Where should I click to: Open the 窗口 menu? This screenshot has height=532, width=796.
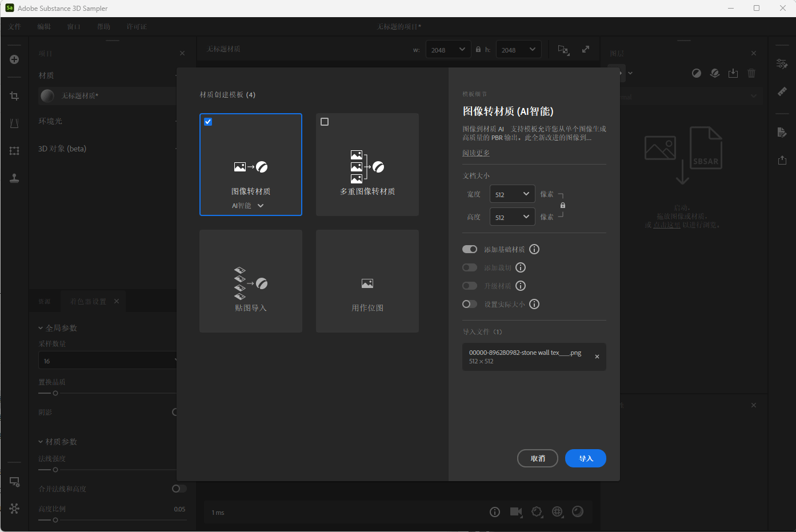point(74,27)
